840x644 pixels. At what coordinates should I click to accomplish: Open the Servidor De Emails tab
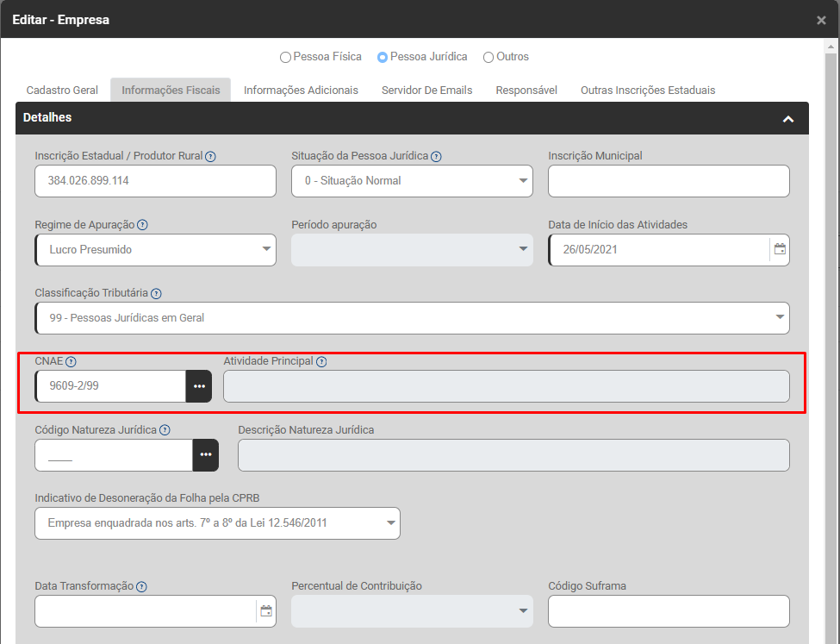(x=426, y=91)
